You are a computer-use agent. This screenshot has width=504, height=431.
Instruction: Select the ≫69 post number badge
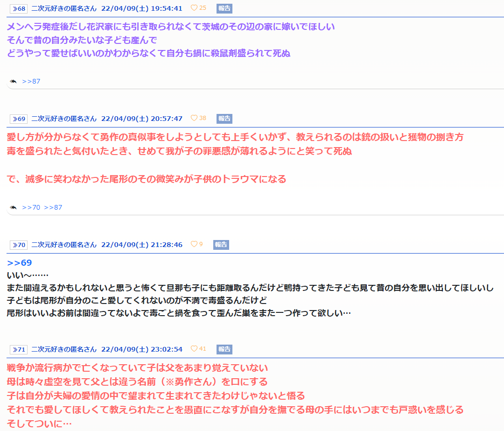19,119
